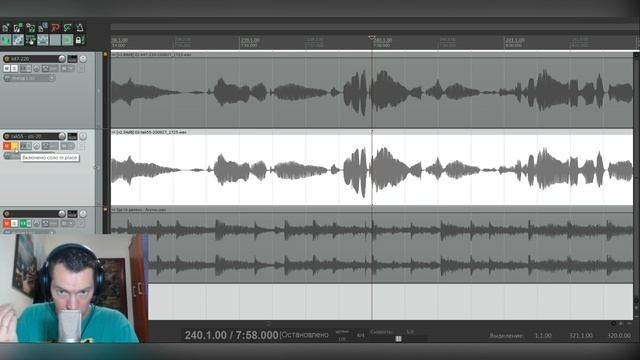
Task: Click the playback rate slider handle
Action: (398, 339)
